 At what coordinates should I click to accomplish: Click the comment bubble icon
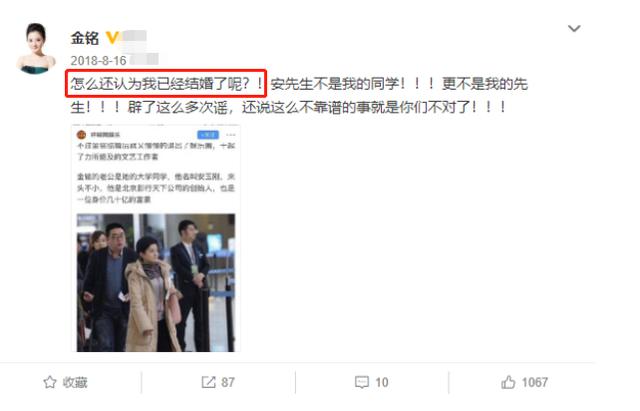coord(362,382)
